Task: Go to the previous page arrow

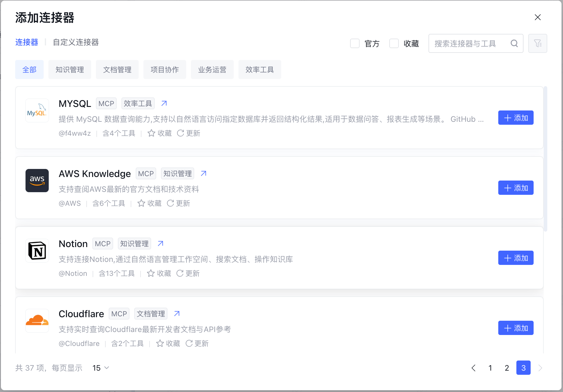Action: [474, 368]
